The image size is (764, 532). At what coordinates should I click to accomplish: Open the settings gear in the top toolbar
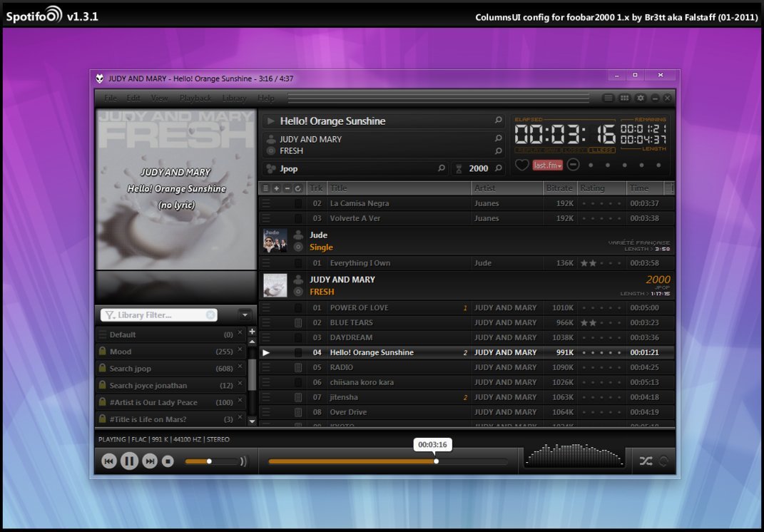click(639, 98)
